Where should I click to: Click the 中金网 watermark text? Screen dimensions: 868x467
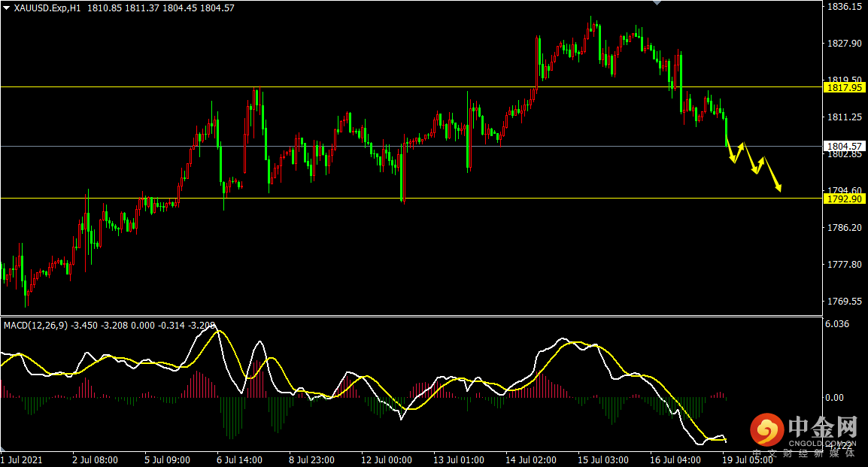822,429
